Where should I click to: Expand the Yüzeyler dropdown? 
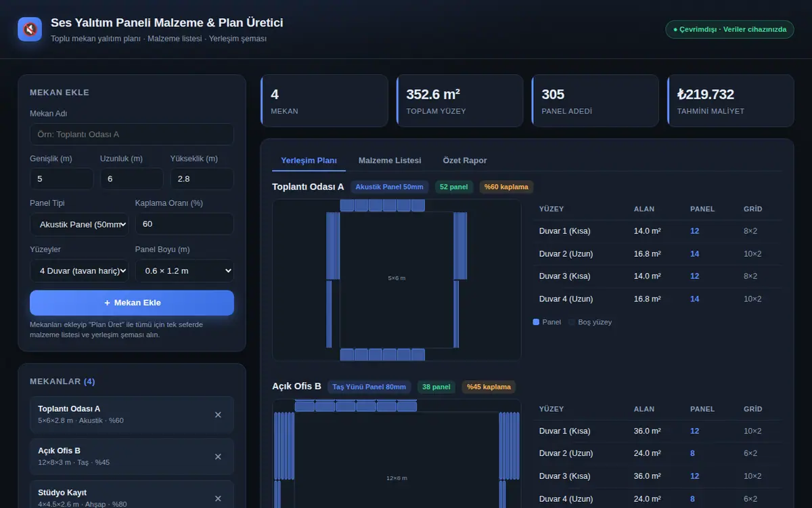coord(79,271)
